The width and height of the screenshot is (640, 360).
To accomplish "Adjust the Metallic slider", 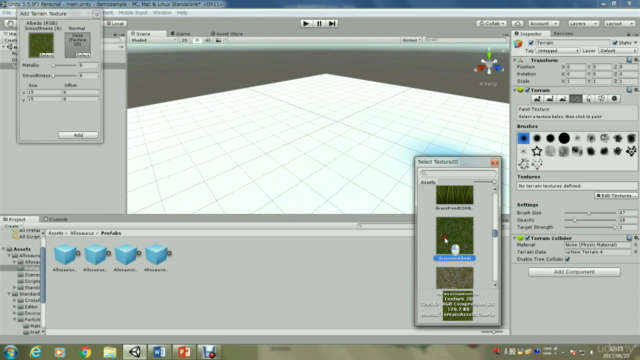I will coord(64,65).
